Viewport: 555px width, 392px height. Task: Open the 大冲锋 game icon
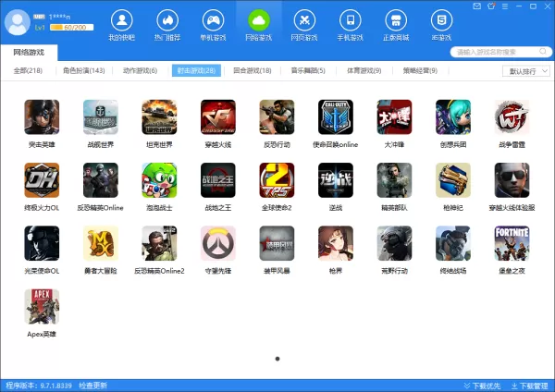pos(394,117)
